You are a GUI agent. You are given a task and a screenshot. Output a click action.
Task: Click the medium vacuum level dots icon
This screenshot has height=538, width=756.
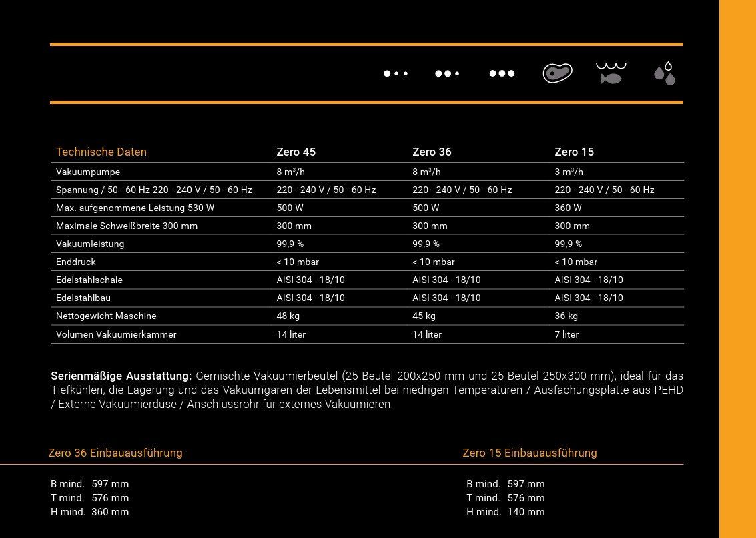[447, 73]
